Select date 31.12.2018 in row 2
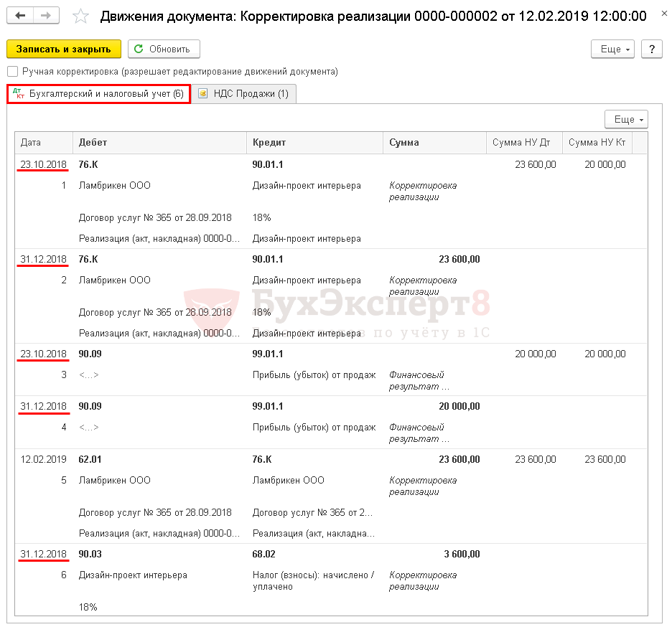Viewport: 672px width, 627px height. click(43, 259)
